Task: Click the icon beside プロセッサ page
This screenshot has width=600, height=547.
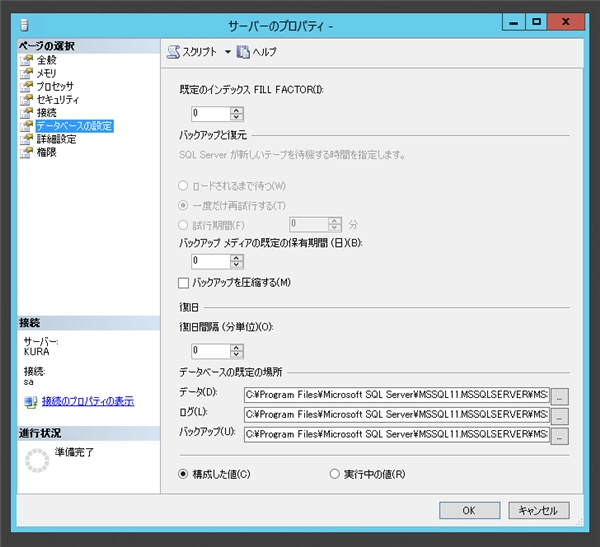Action: coord(26,87)
